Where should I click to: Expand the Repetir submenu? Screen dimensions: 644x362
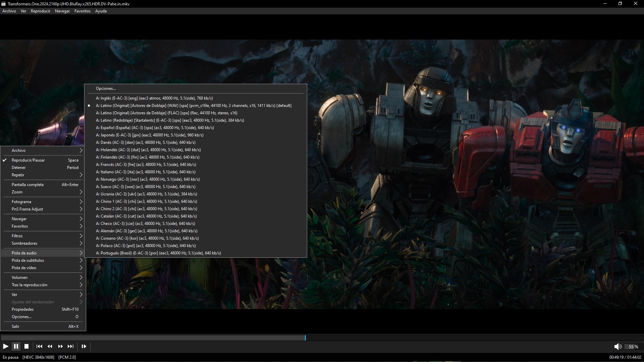tap(43, 175)
